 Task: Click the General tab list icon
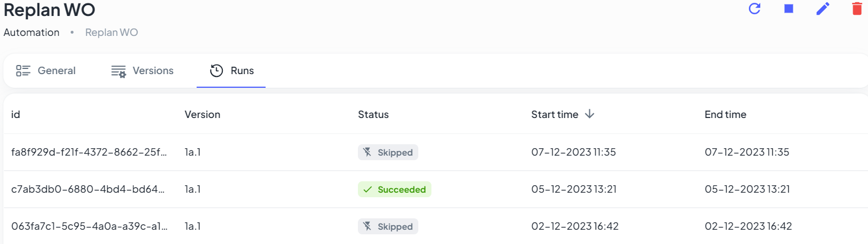(x=23, y=71)
